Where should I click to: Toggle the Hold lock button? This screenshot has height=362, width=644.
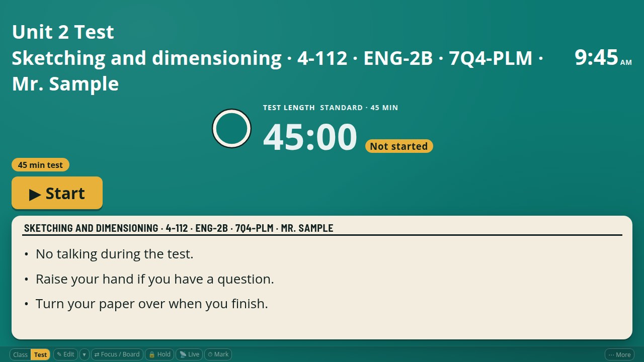(159, 354)
